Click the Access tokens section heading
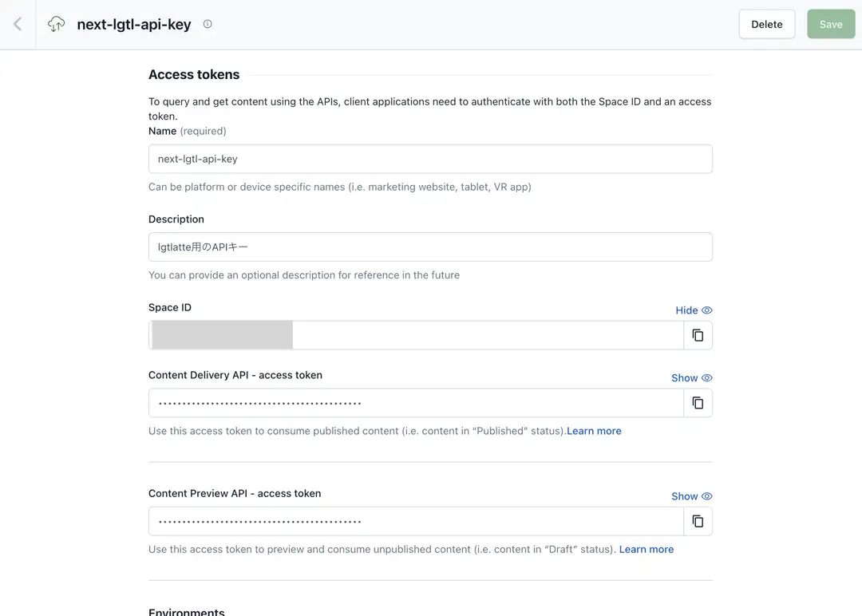Viewport: 862px width, 616px height. (194, 74)
